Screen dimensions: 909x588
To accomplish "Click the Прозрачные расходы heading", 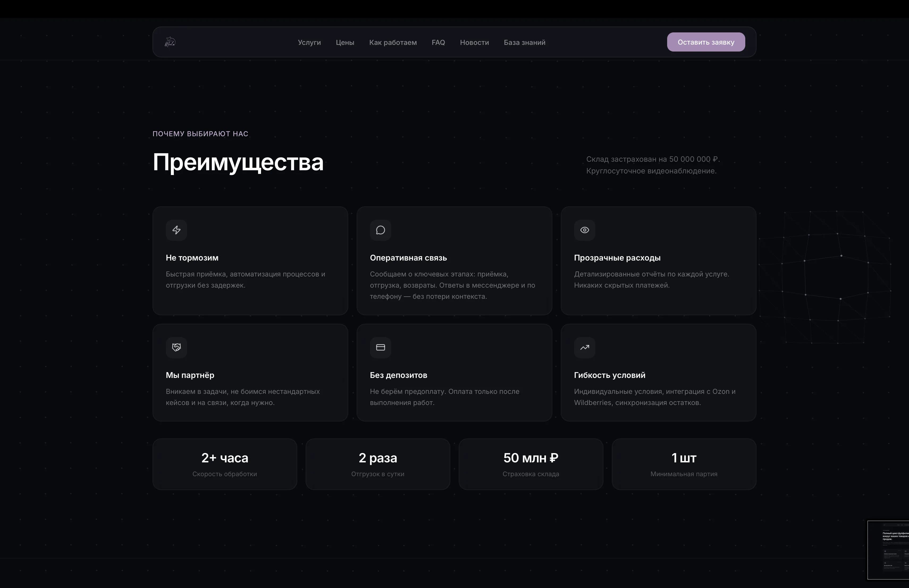I will [617, 258].
